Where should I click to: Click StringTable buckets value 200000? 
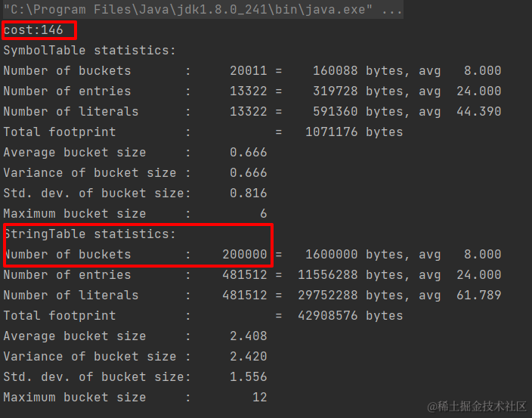coord(245,255)
